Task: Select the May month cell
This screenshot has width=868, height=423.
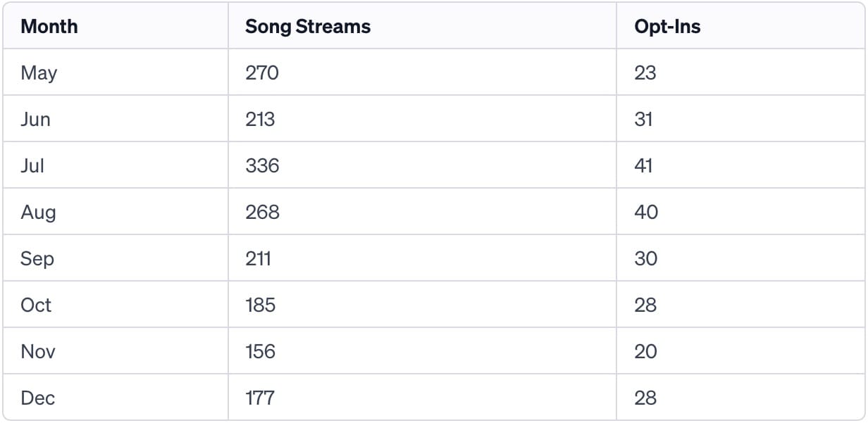Action: point(39,72)
